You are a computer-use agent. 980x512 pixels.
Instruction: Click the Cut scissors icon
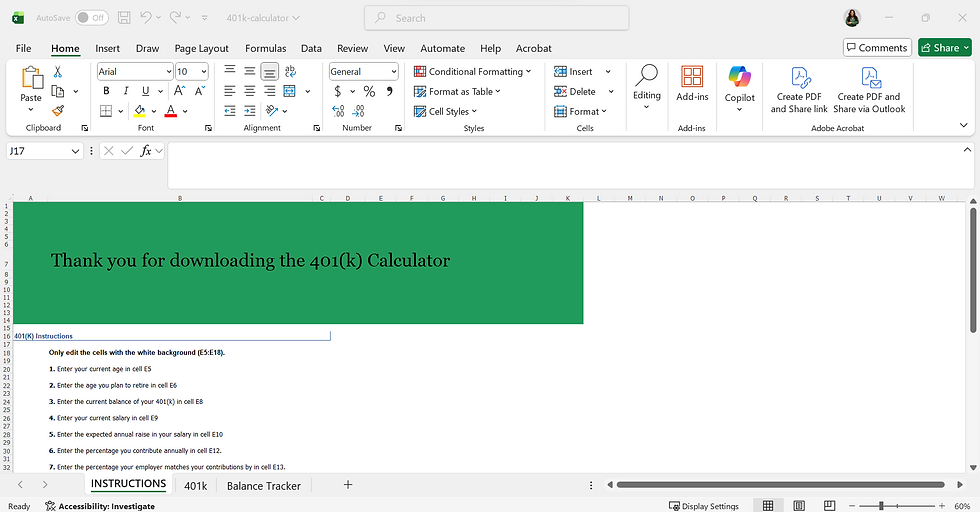point(57,72)
